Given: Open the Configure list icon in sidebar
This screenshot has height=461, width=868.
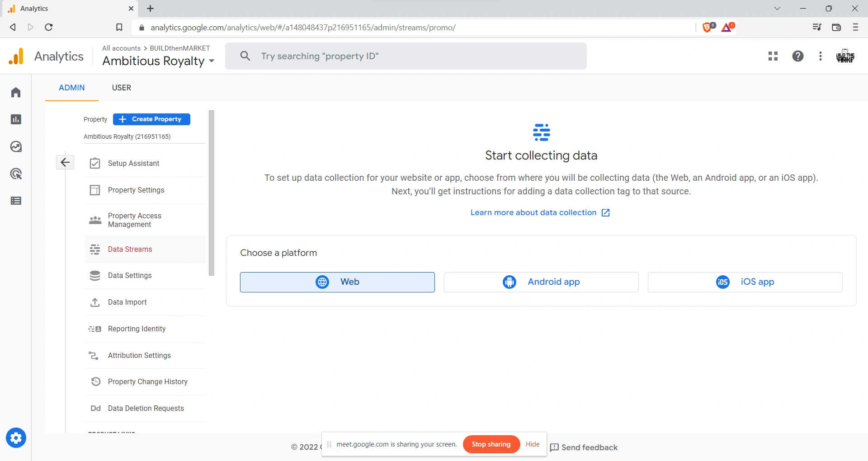Looking at the screenshot, I should (x=16, y=201).
